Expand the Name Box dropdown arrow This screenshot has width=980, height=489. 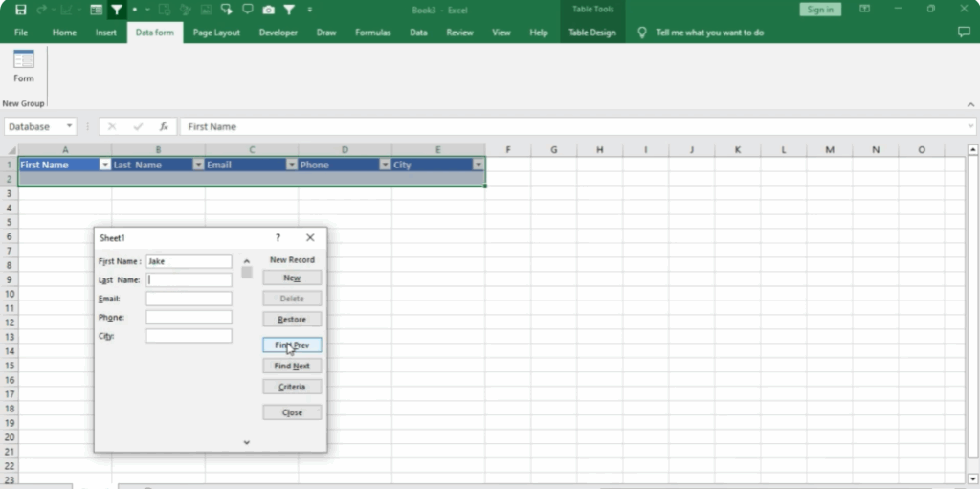click(70, 126)
